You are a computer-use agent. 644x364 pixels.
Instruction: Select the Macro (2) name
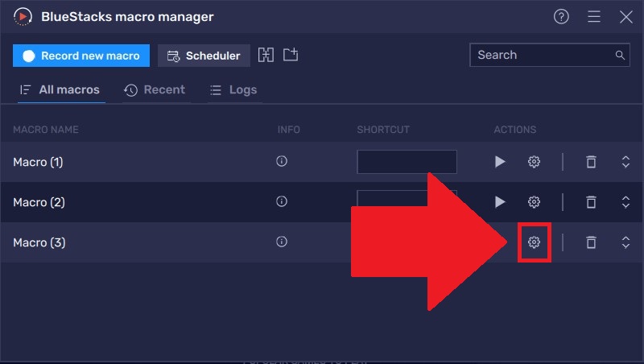click(x=39, y=202)
